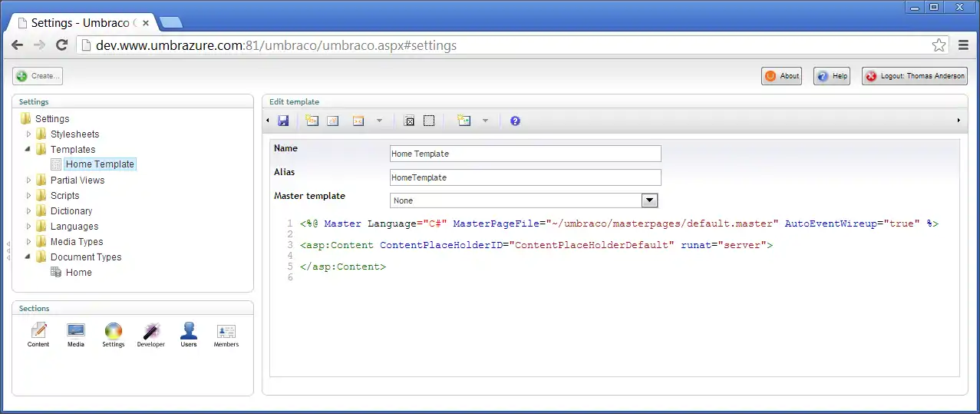
Task: Select the Settings - Umbraco browser tab
Action: click(x=83, y=23)
